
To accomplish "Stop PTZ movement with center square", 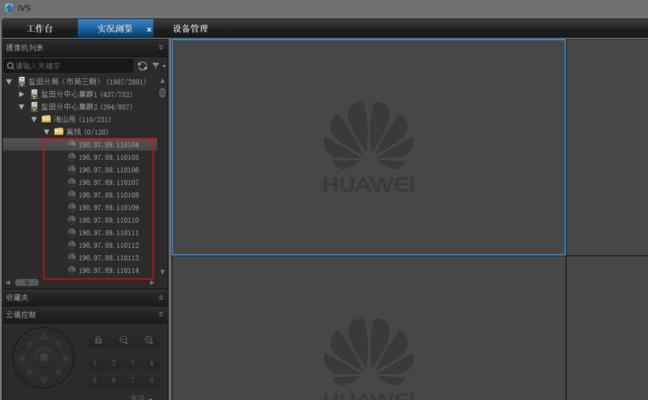I will coord(44,357).
